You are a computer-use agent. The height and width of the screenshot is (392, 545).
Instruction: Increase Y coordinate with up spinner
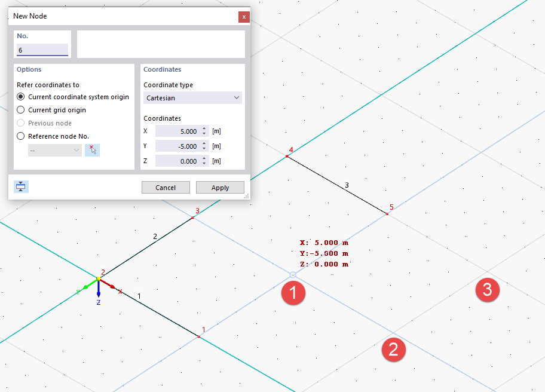[204, 143]
